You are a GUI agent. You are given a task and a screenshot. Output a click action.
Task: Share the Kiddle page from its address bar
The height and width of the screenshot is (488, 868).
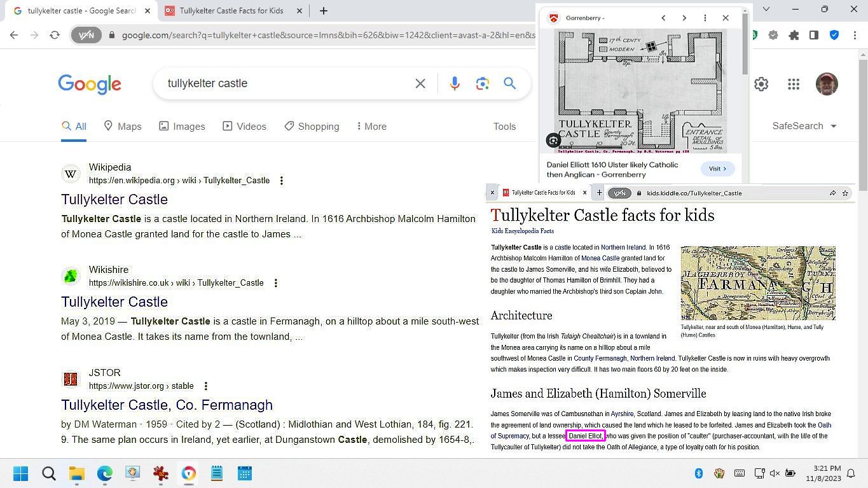click(832, 193)
